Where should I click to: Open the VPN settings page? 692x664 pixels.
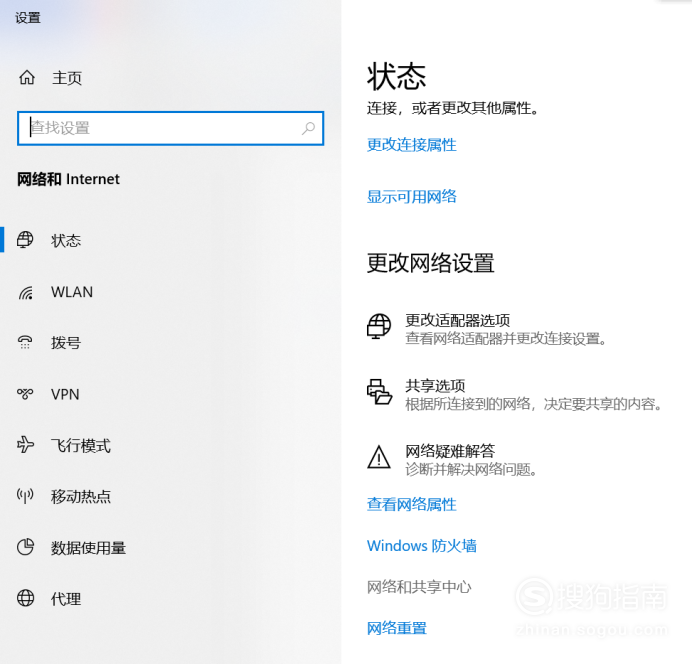click(65, 394)
